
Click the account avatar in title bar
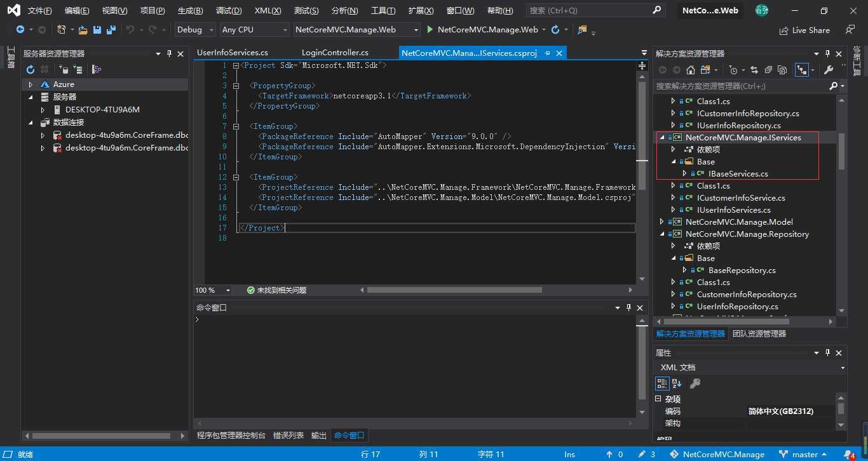pyautogui.click(x=761, y=10)
